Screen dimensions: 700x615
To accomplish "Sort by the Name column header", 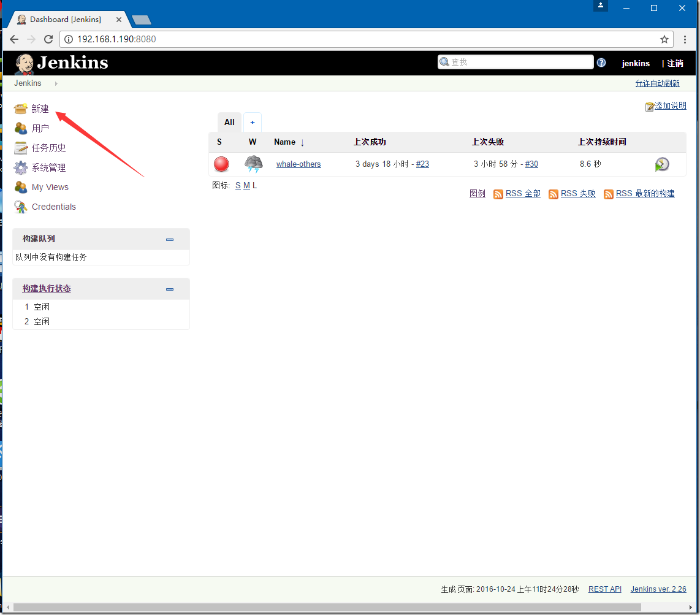I will (x=289, y=142).
